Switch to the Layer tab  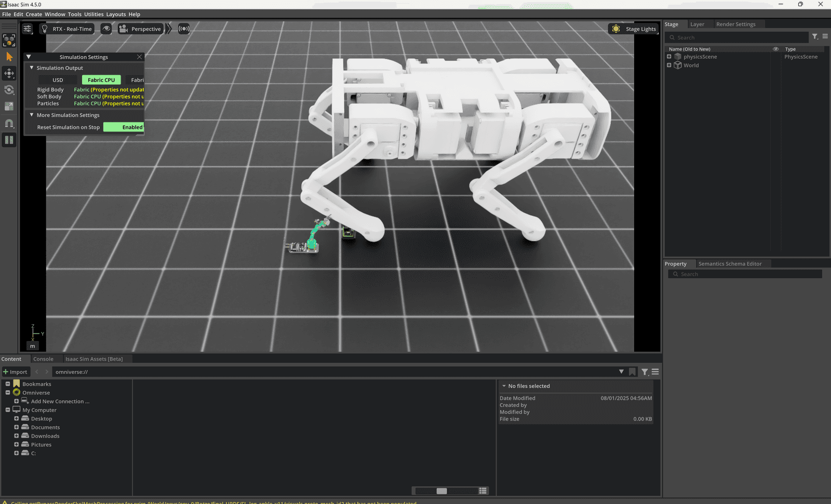coord(697,24)
